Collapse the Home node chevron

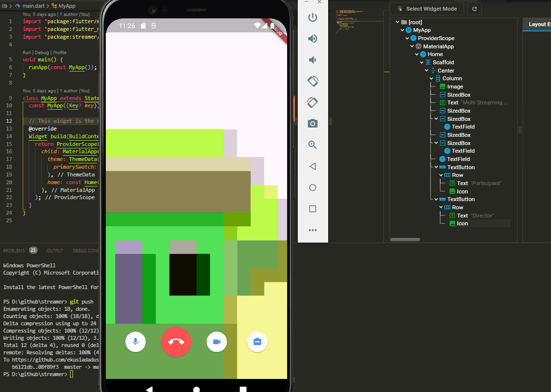click(x=417, y=54)
